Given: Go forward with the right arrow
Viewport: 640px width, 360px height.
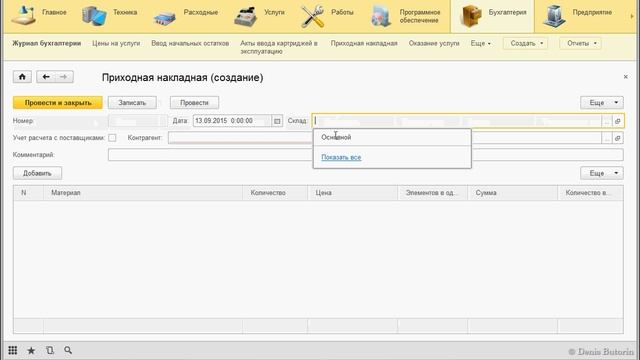Looking at the screenshot, I should pyautogui.click(x=64, y=77).
